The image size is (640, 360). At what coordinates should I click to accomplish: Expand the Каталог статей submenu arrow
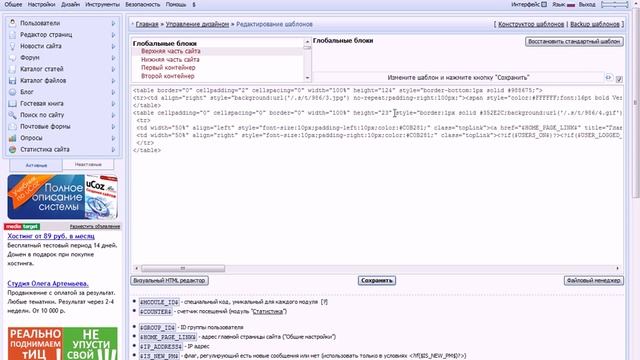pyautogui.click(x=113, y=69)
